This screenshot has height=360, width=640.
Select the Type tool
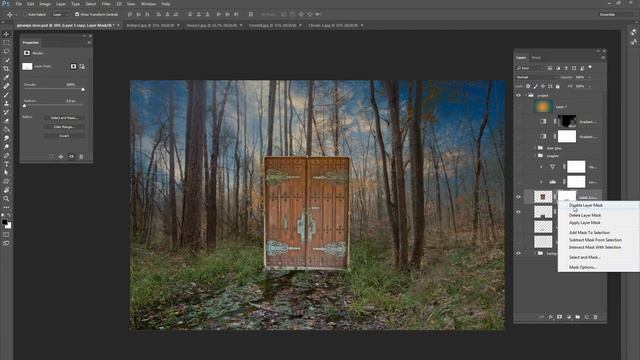(6, 164)
